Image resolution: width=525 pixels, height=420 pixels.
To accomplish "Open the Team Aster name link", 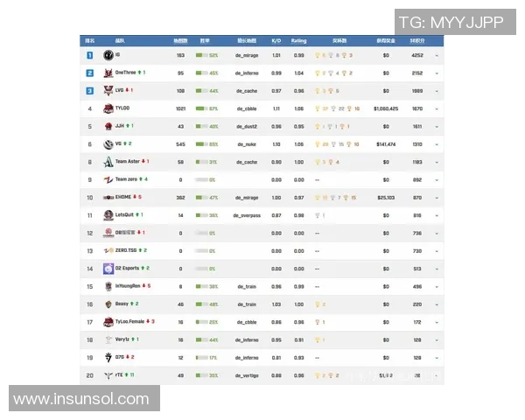I will click(x=127, y=161).
